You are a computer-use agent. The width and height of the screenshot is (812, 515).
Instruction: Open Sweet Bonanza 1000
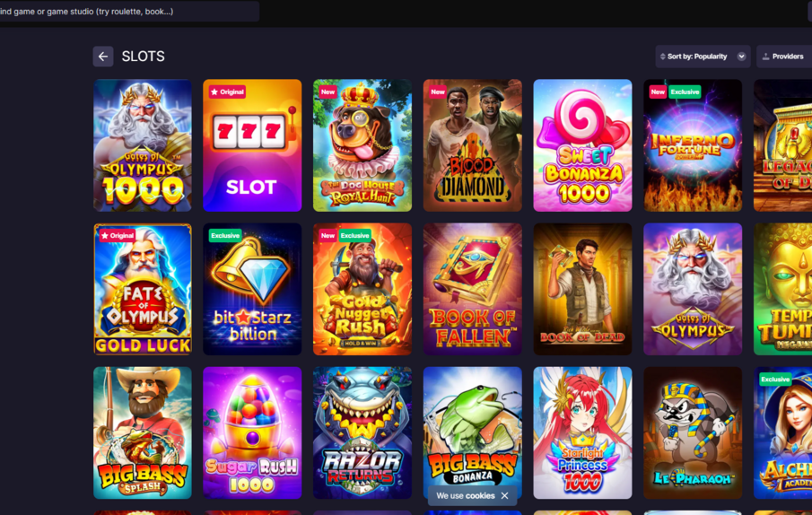click(582, 145)
